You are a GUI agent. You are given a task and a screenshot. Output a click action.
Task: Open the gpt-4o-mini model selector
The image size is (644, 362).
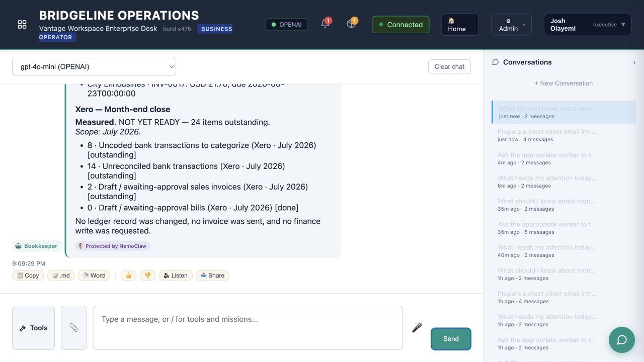pyautogui.click(x=94, y=66)
